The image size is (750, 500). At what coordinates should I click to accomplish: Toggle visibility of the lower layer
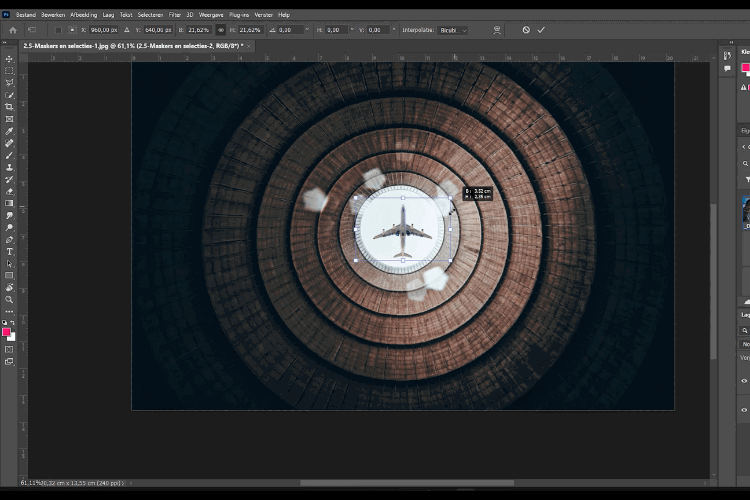click(744, 410)
